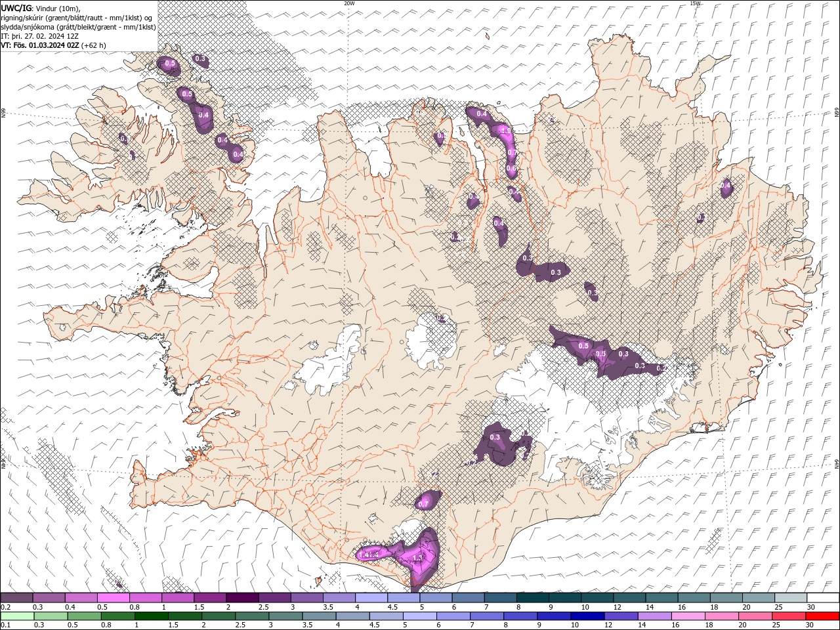Screen dimensions: 840x630
Task: Click the 'rigning/skúrir' legend description line
Action: pyautogui.click(x=77, y=17)
